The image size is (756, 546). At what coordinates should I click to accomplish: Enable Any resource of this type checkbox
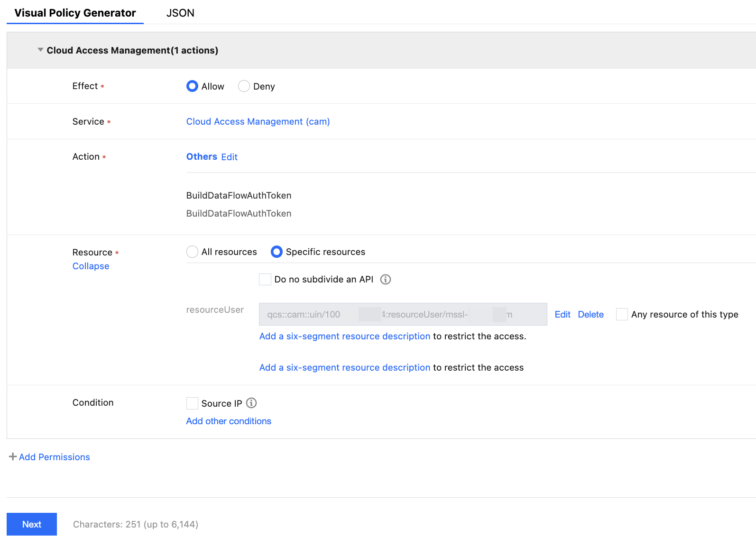click(622, 314)
